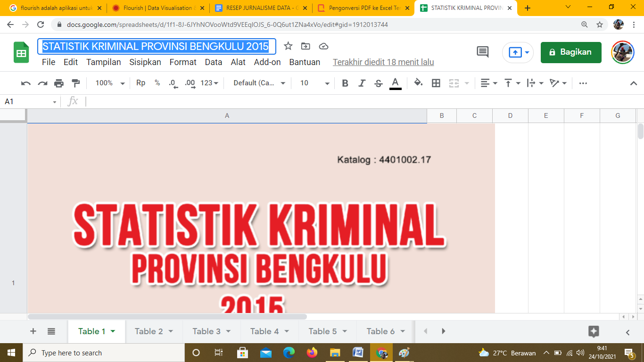Select the Paint format tool
The width and height of the screenshot is (644, 362).
75,83
